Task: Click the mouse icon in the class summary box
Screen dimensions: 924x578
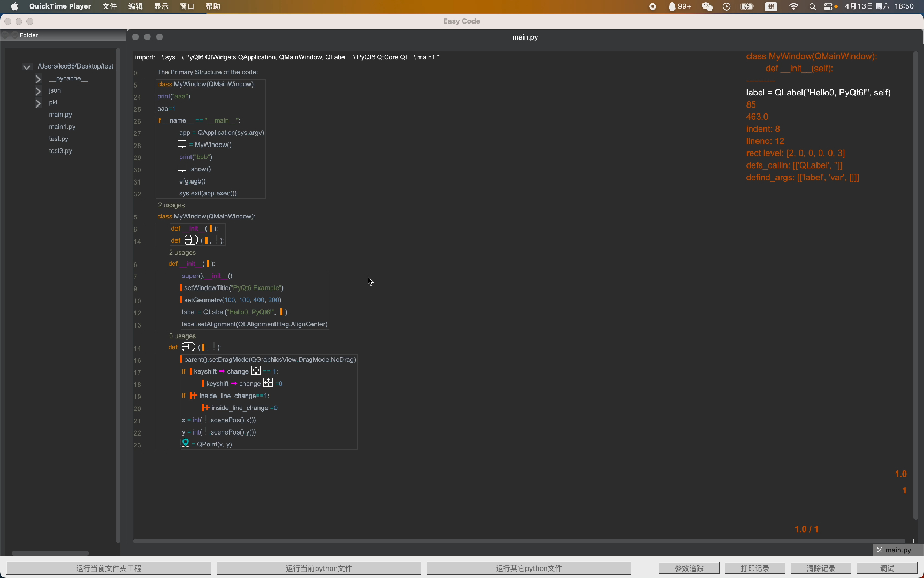Action: click(191, 240)
